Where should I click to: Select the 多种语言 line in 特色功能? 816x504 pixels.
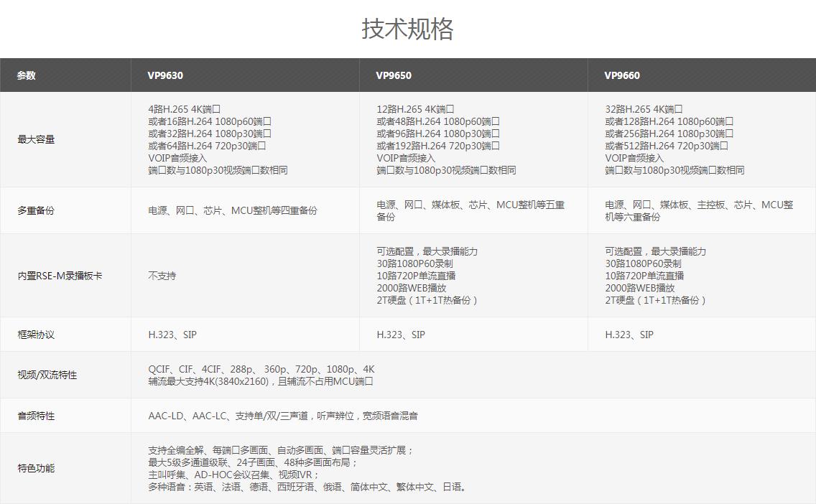point(308,487)
